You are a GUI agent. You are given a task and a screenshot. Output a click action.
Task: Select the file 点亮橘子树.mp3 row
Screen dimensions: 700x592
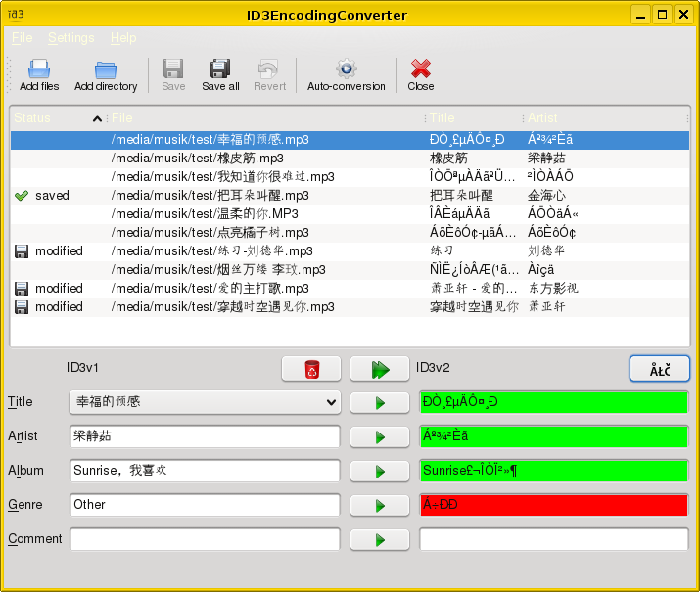point(350,233)
